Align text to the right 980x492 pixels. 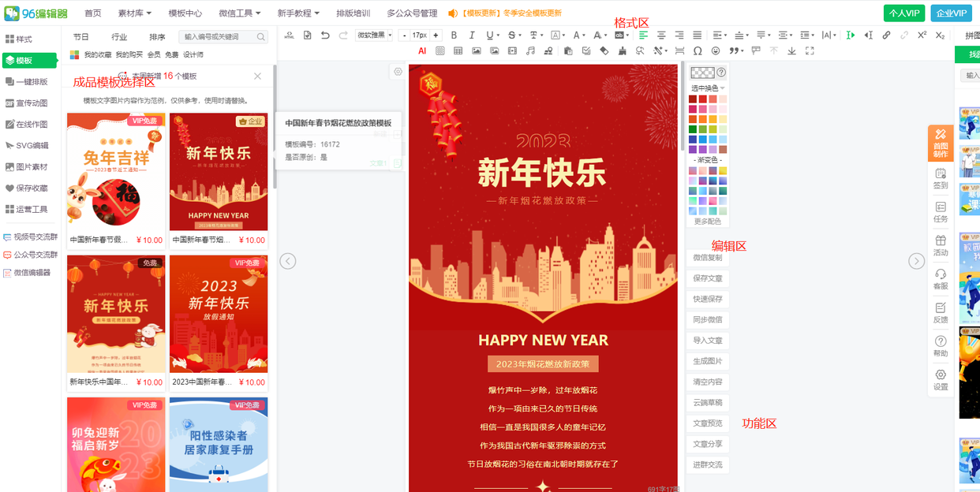click(x=679, y=35)
